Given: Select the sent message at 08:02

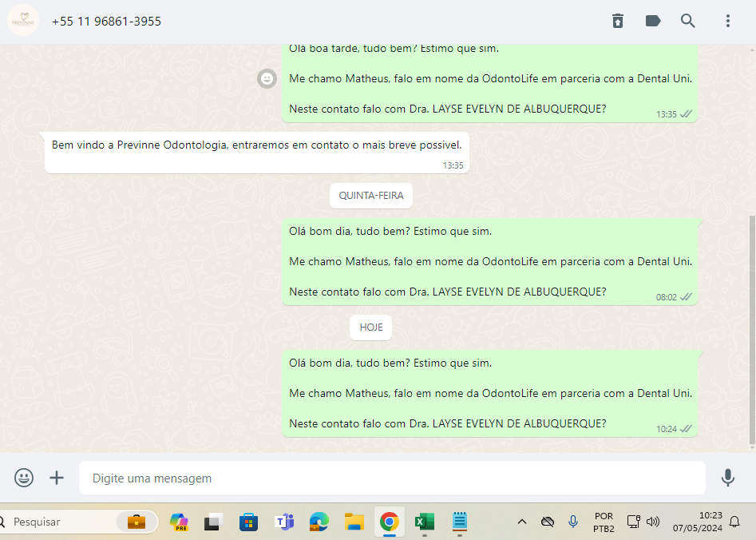Looking at the screenshot, I should pos(489,261).
